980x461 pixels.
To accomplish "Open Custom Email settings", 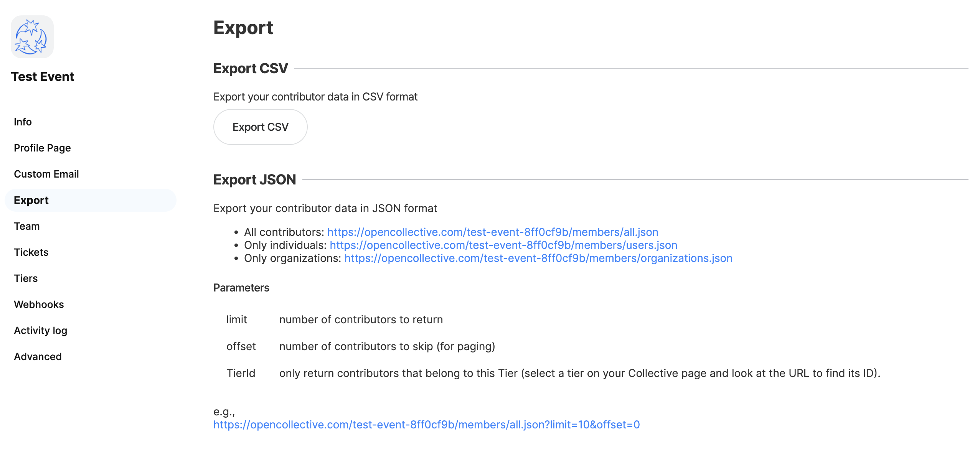I will 46,174.
